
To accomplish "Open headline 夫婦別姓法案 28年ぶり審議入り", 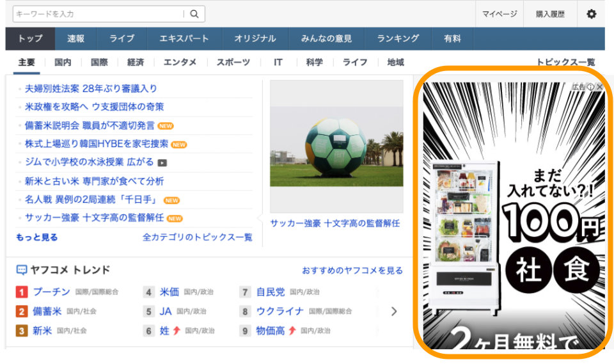I will click(91, 89).
